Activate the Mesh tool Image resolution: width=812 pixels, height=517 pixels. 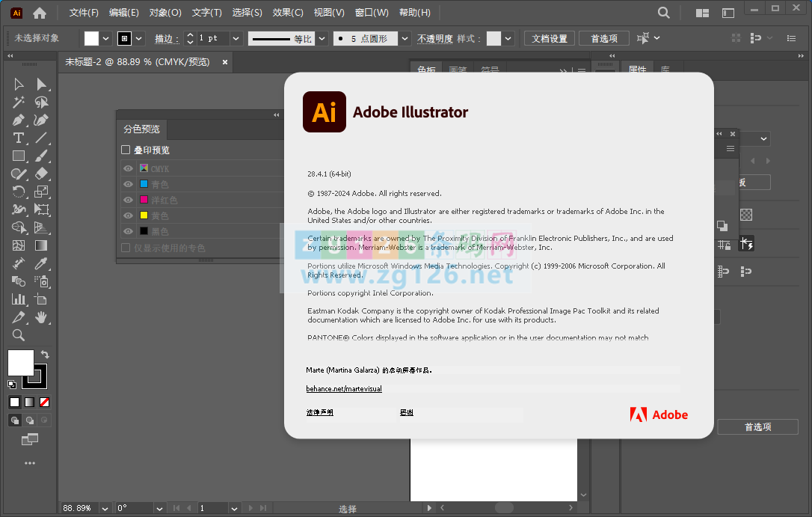click(x=19, y=245)
